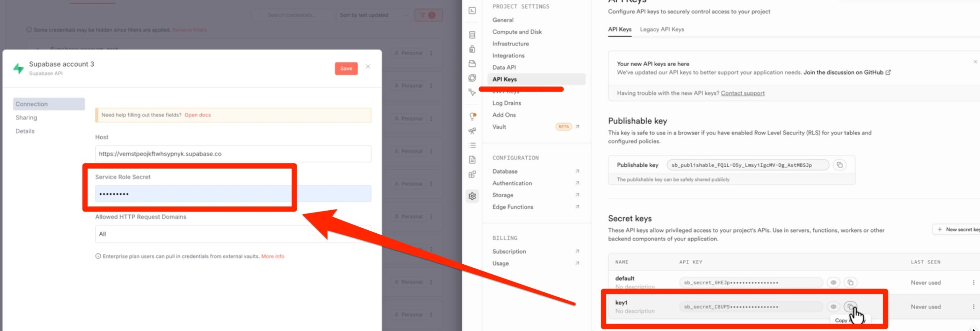Click the Contact support link
This screenshot has width=980, height=331.
coord(742,93)
